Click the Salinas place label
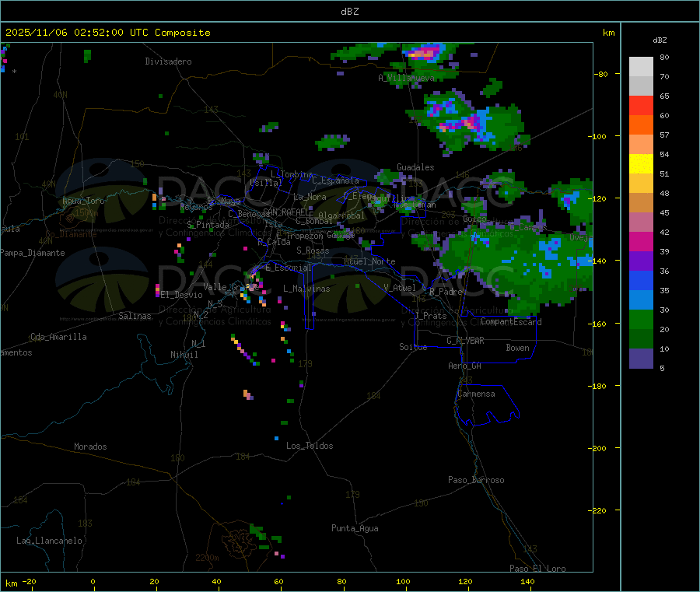This screenshot has width=700, height=592. [x=135, y=316]
